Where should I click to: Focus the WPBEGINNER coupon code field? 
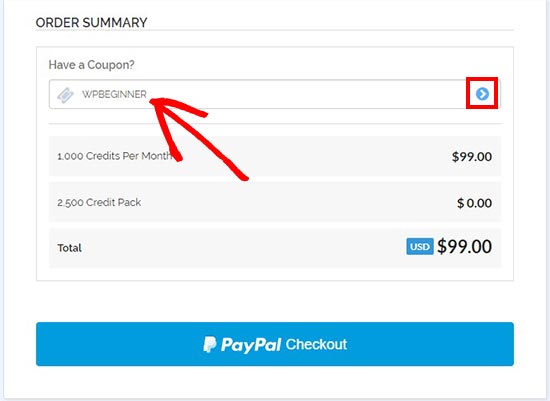pos(275,94)
